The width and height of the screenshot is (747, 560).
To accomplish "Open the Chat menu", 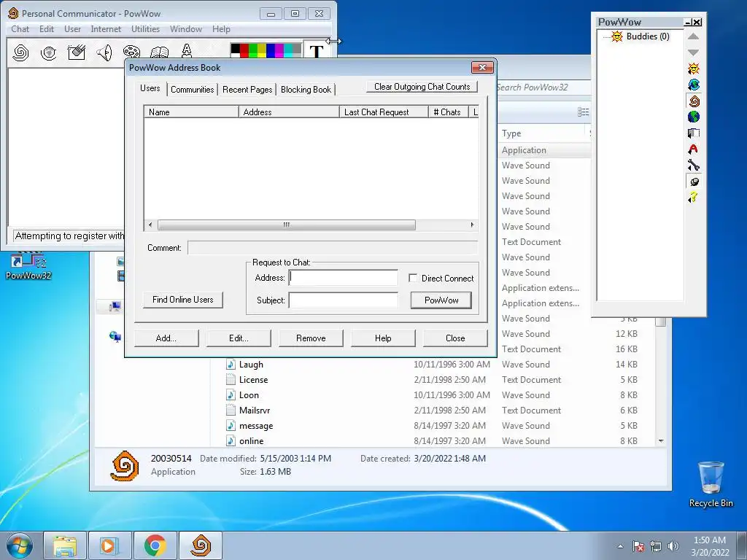I will (20, 29).
